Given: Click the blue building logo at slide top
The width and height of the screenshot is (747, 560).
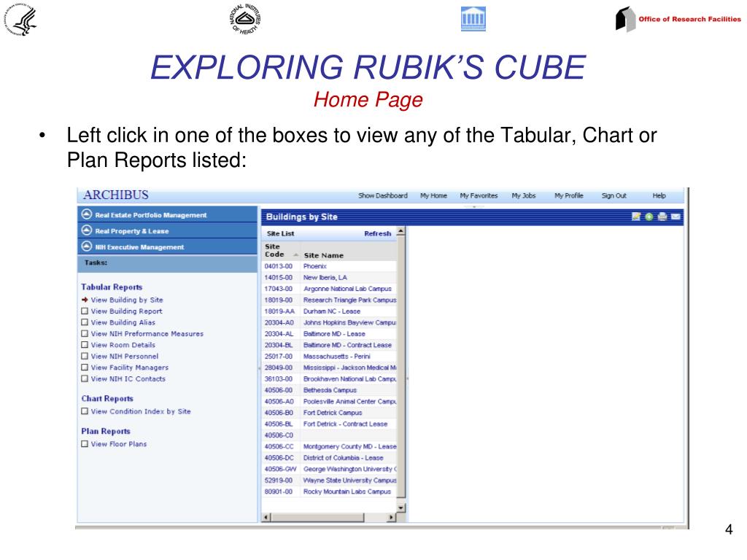Looking at the screenshot, I should (x=473, y=19).
